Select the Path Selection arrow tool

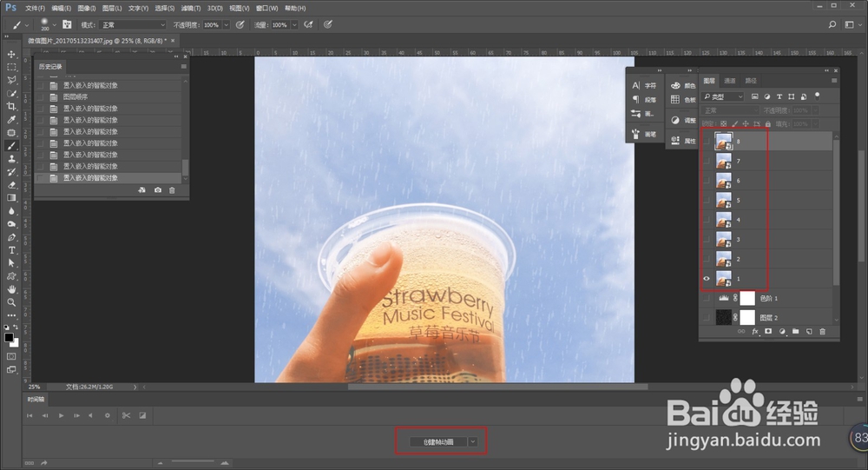(11, 263)
